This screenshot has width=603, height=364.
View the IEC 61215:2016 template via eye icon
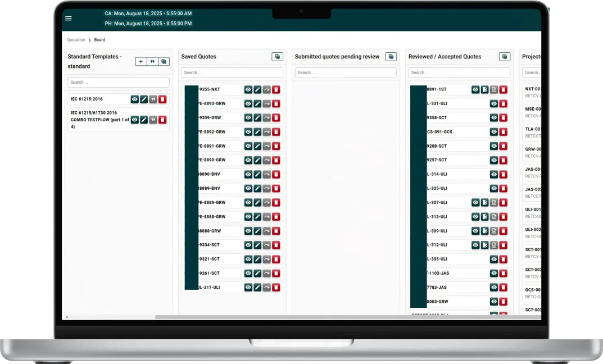click(x=134, y=99)
